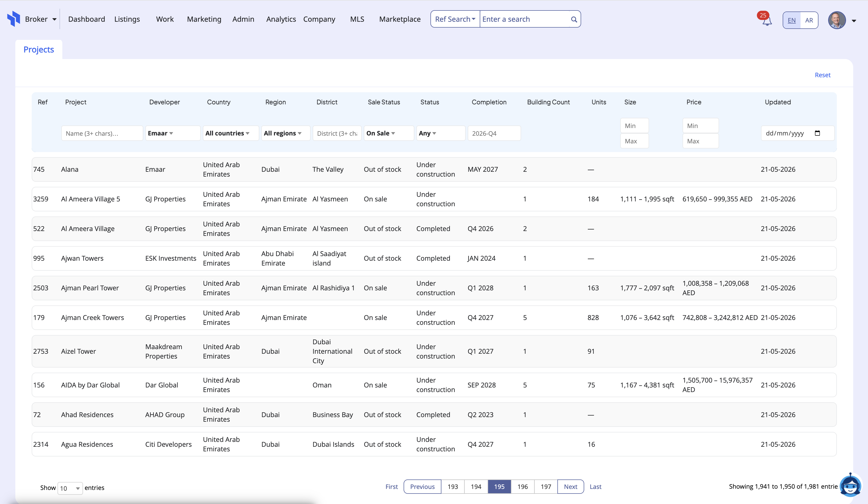Click the Completion 2026-Q4 filter field
The width and height of the screenshot is (868, 504).
coord(494,133)
